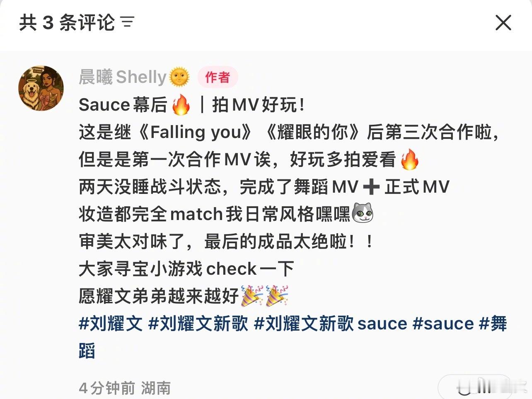Image resolution: width=532 pixels, height=399 pixels.
Task: Tap the second party popper emoji
Action: click(x=276, y=296)
